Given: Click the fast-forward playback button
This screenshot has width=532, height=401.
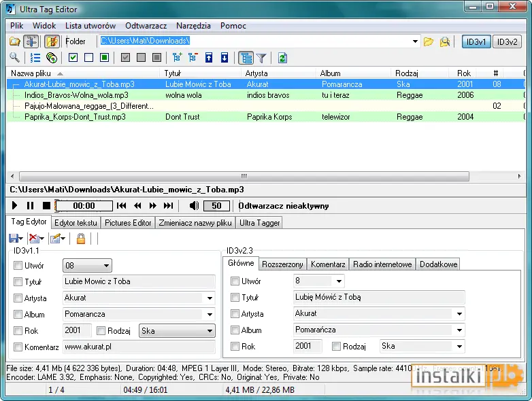Looking at the screenshot, I should coord(153,206).
